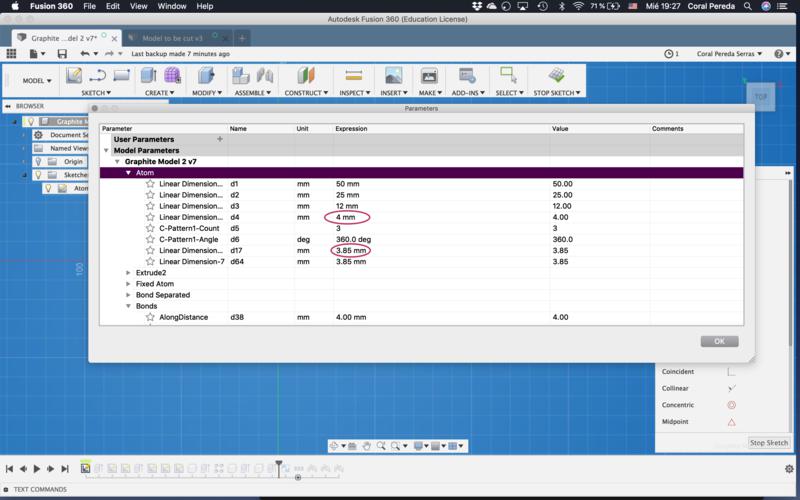800x500 pixels.
Task: Click the Stop Sketch button in sketch palette
Action: click(x=768, y=443)
